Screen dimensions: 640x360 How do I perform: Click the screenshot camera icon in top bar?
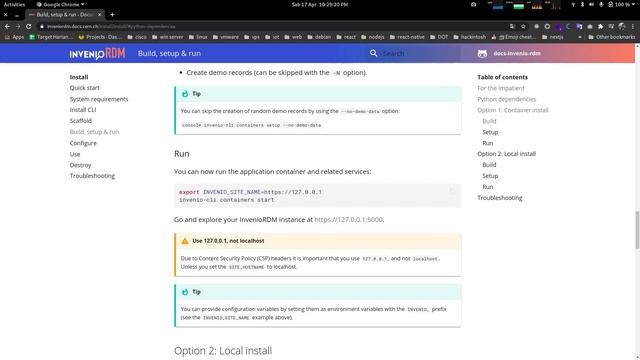(x=473, y=4)
